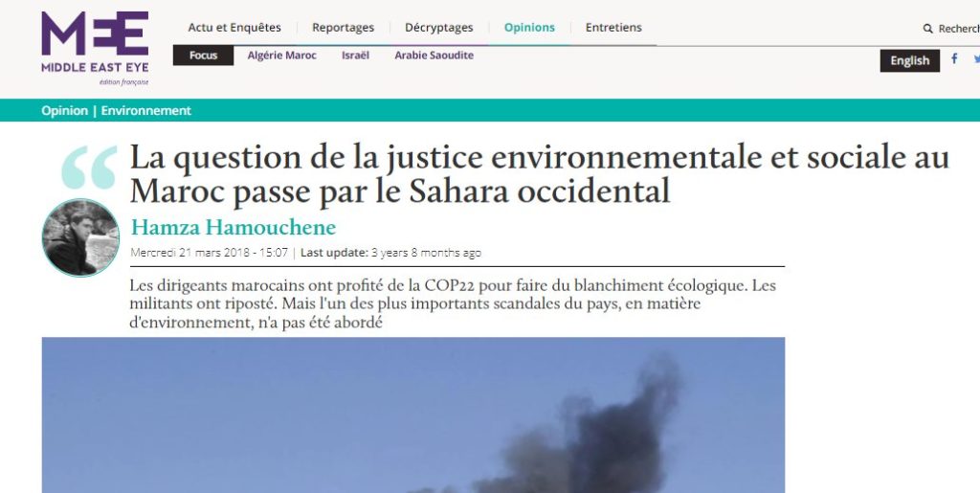Click the Opinion breadcrumb link

tap(64, 111)
